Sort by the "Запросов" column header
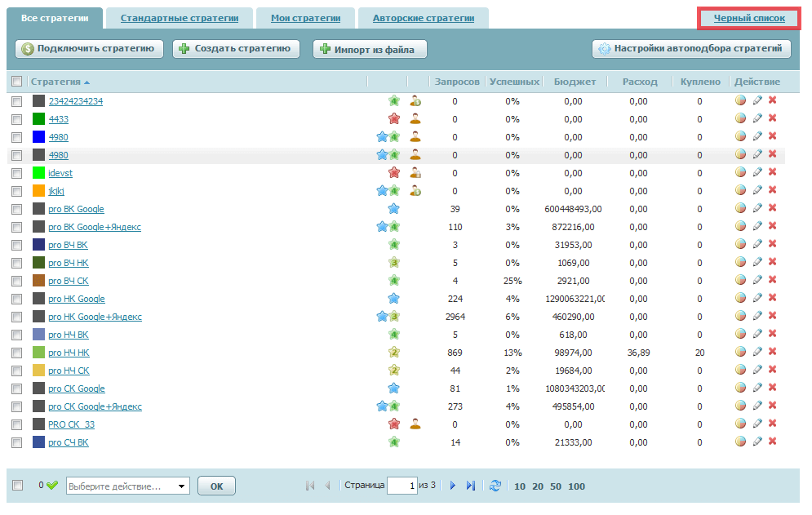Screen dimensions: 812x515 coord(457,82)
